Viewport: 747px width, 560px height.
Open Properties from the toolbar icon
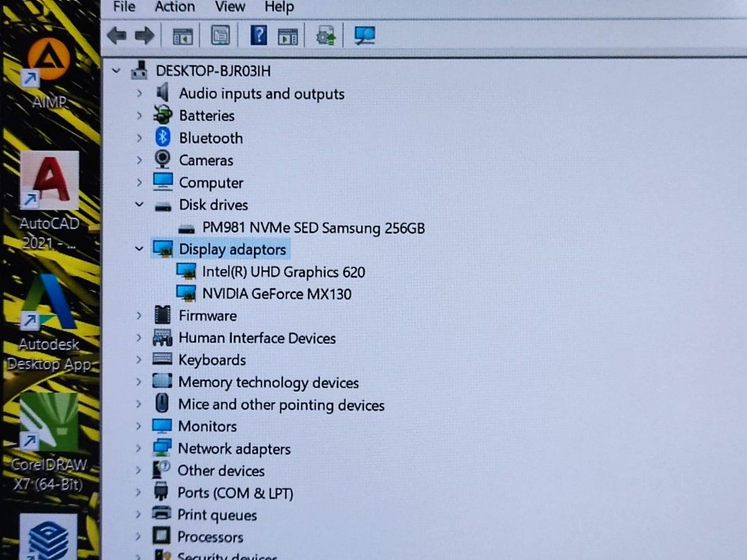coord(219,35)
